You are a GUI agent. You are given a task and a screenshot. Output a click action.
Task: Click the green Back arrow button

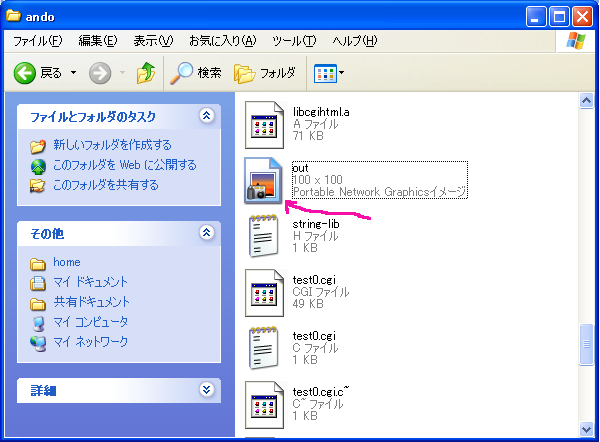tap(25, 73)
